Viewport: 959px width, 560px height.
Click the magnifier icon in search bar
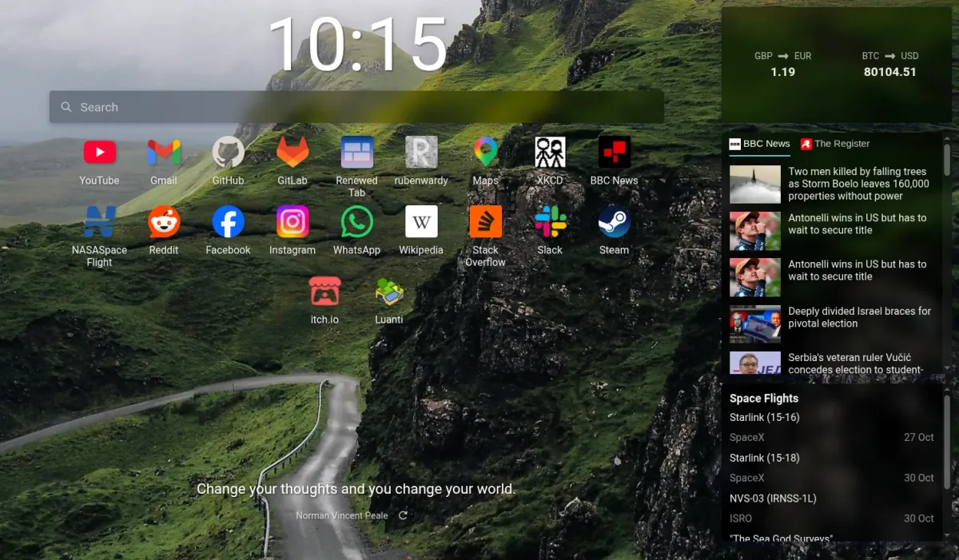coord(66,107)
